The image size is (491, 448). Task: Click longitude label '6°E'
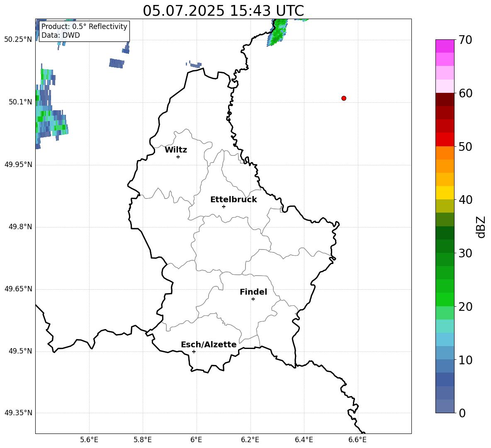pos(196,440)
